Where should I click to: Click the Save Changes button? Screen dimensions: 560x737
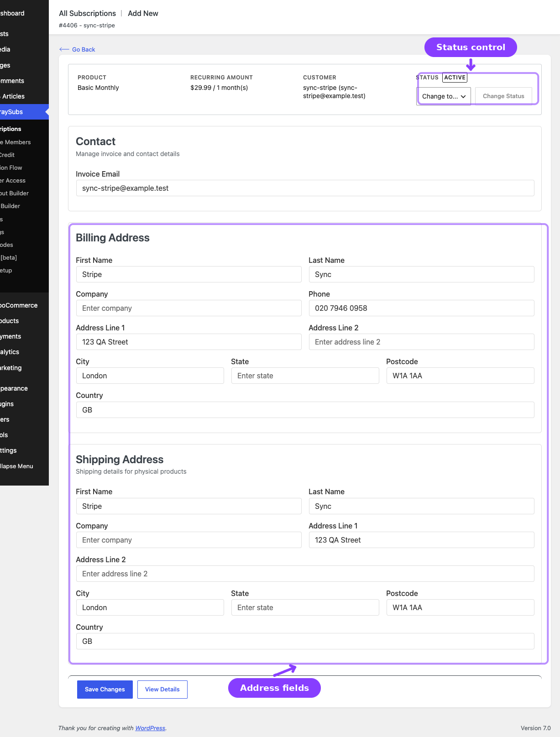click(105, 689)
